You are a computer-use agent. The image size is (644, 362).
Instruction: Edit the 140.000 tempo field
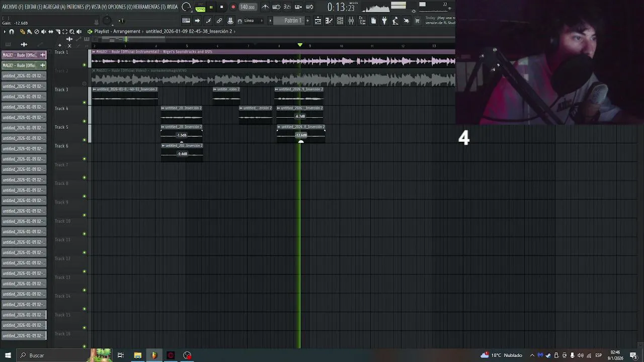[247, 7]
